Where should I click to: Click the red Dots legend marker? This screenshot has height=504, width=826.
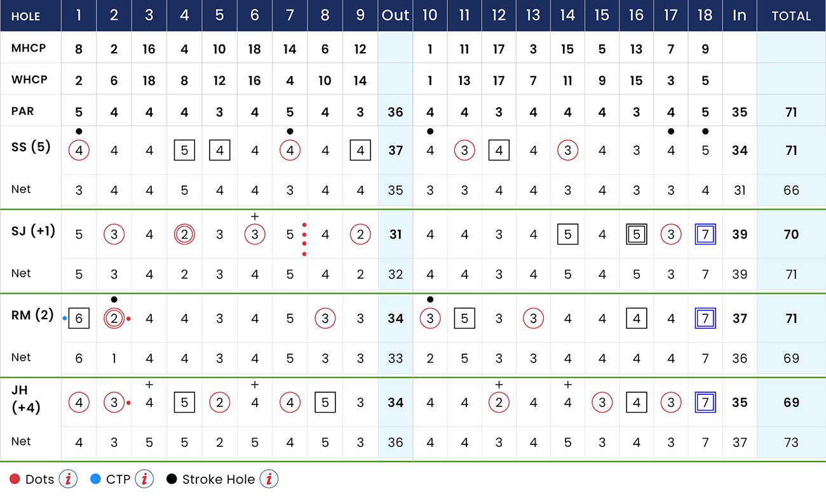14,479
